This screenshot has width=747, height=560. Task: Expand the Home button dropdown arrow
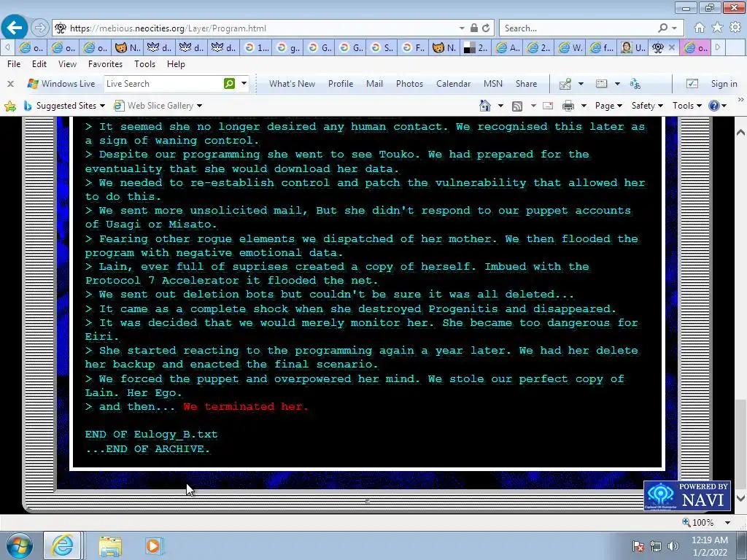click(x=500, y=106)
